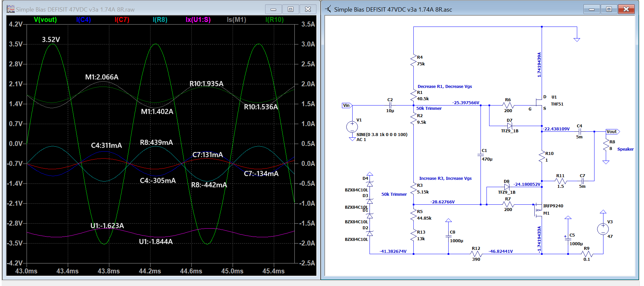644x286 pixels.
Task: Click the -41.382674V node voltage label
Action: click(x=393, y=251)
